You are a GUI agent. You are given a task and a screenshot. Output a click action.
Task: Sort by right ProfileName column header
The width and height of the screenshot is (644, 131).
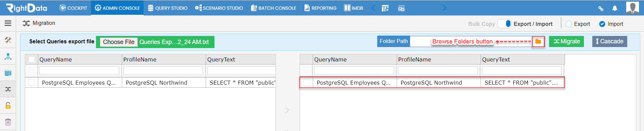coord(439,59)
